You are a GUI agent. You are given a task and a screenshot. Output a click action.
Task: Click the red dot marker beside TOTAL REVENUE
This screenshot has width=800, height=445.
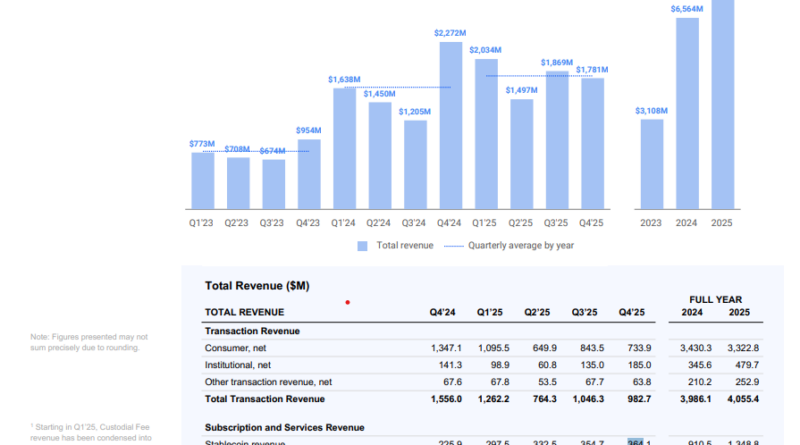[x=347, y=301]
